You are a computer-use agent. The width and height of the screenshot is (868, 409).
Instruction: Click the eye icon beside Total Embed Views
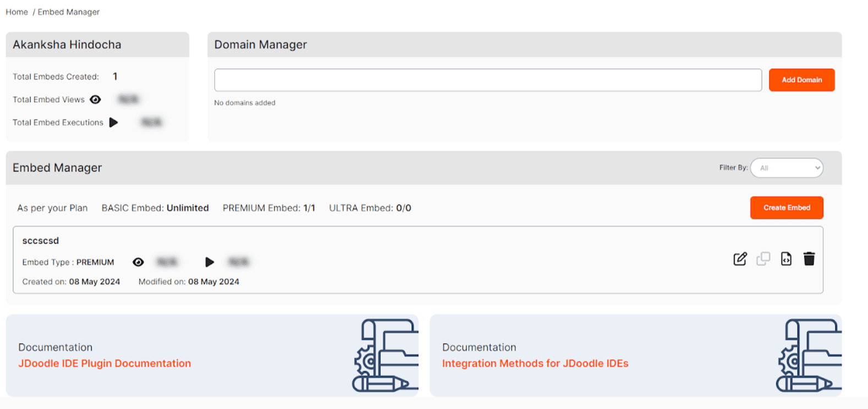click(95, 100)
